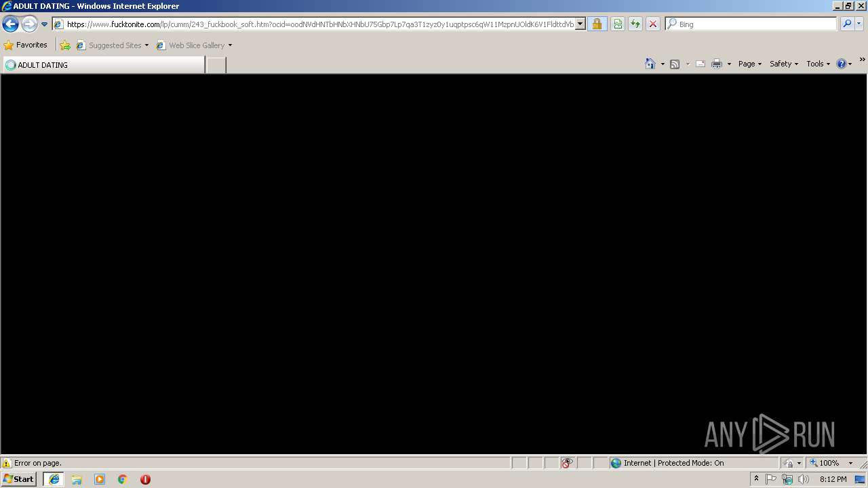Open a new blank tab
Image resolution: width=868 pixels, height=488 pixels.
tap(216, 65)
